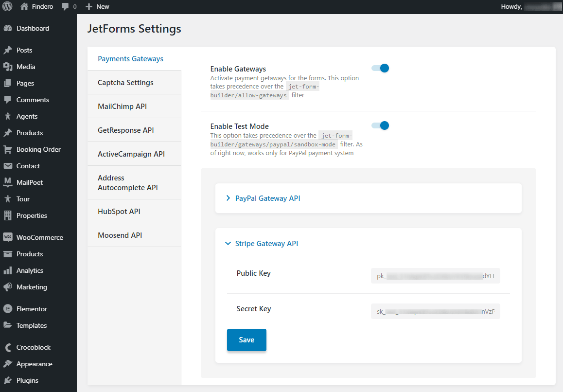Click the WooCommerce icon in sidebar
Image resolution: width=563 pixels, height=392 pixels.
tap(7, 237)
